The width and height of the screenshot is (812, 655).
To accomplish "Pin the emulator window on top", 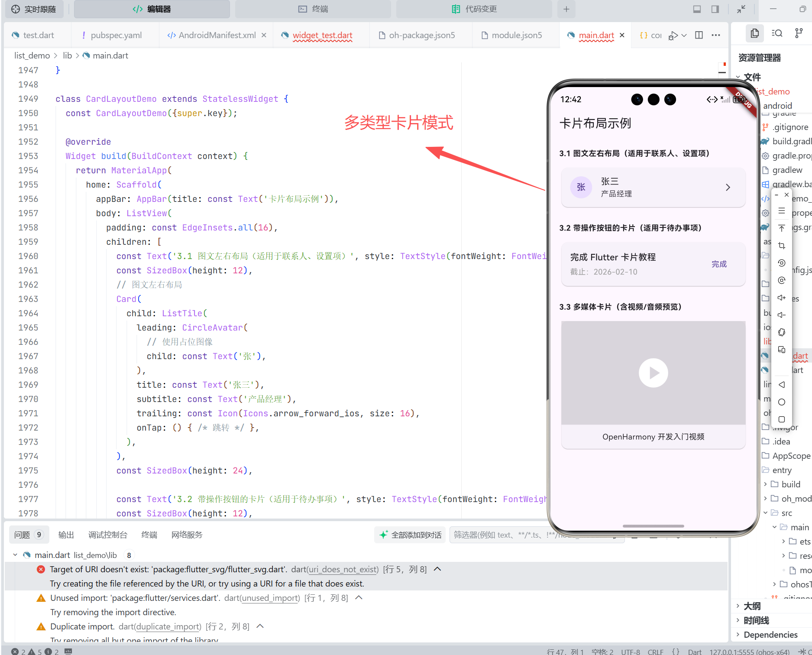I will click(782, 228).
